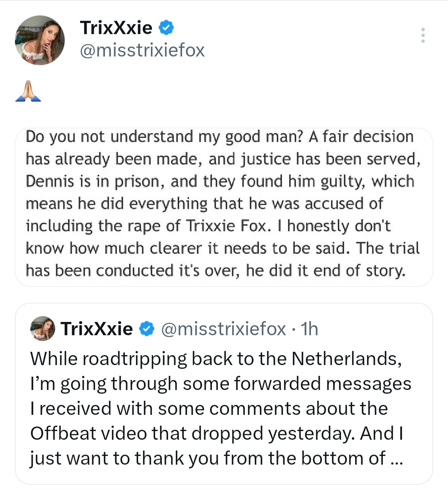
Task: Click the small avatar in the quoted tweet
Action: (x=43, y=329)
